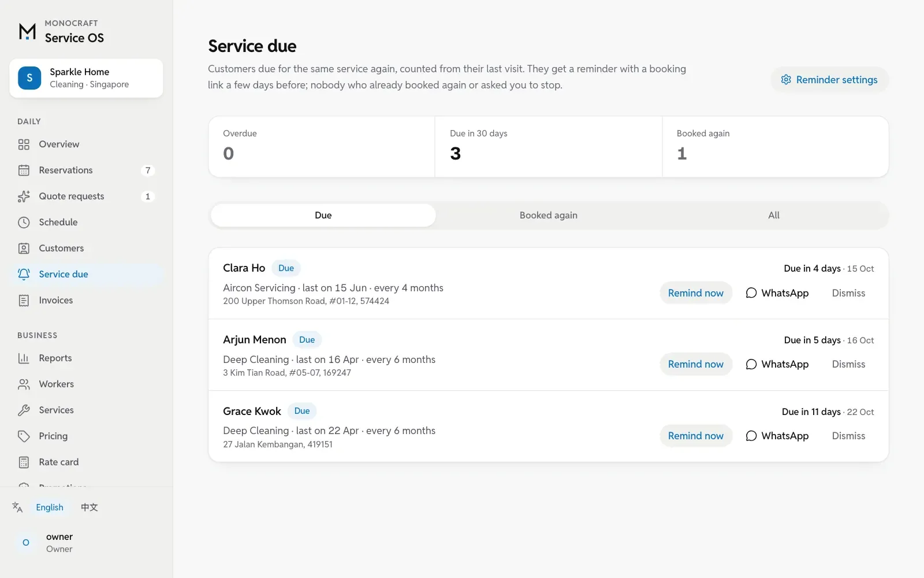Screen dimensions: 924x578
Task: Click the Booked again stat card
Action: point(776,147)
